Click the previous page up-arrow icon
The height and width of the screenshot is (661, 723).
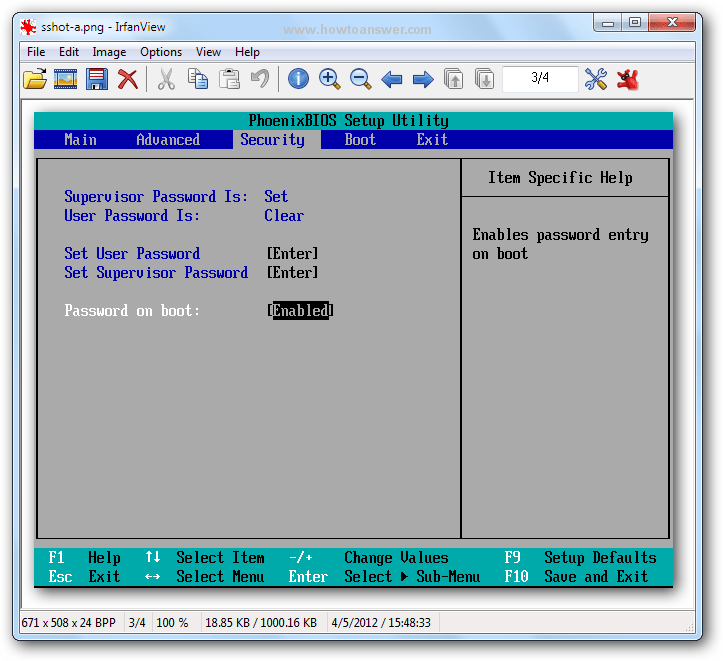tap(454, 79)
